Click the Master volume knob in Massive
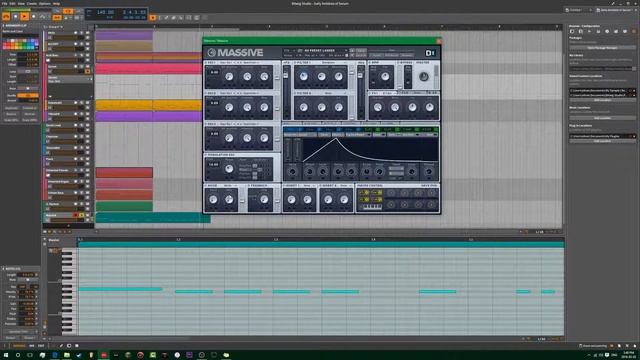The image size is (640, 360). pos(424,76)
